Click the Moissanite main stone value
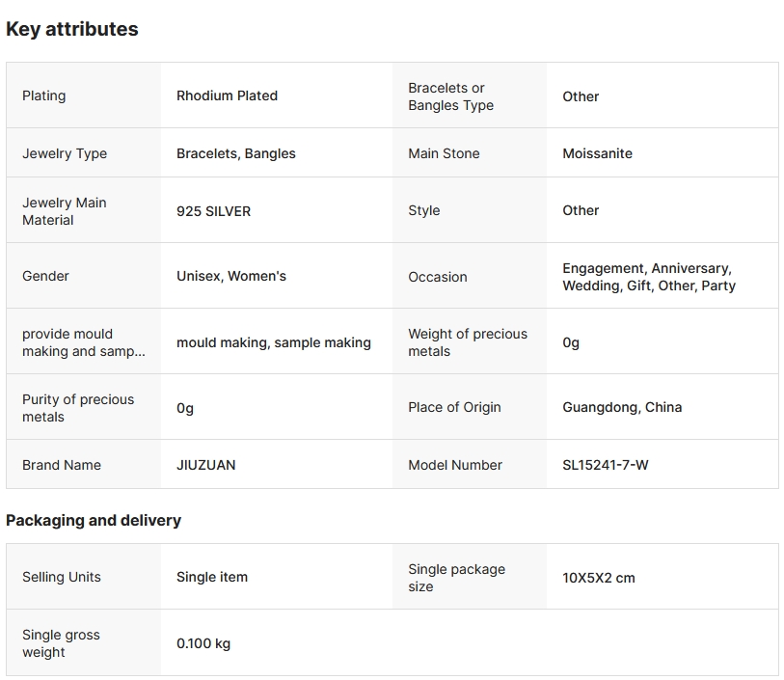This screenshot has width=784, height=680. [598, 153]
